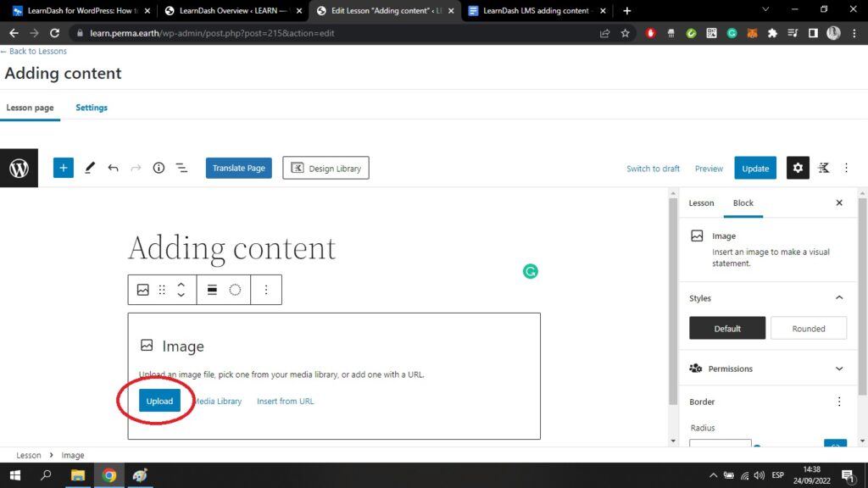
Task: Switch to the Lesson sidebar tab
Action: pos(701,203)
